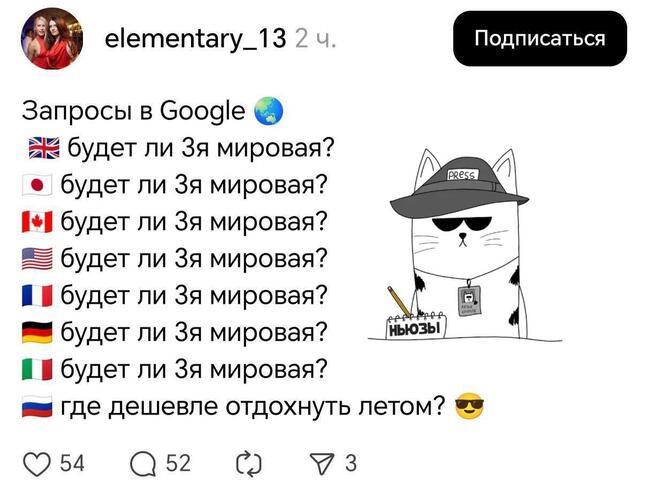Viewport: 655px width, 490px height.
Task: Click the Russia flag emoji
Action: point(37,406)
